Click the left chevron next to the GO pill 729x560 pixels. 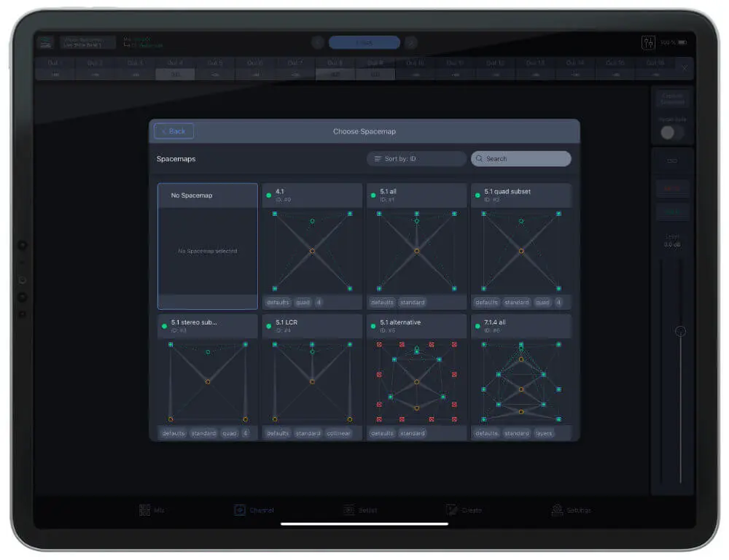[317, 42]
